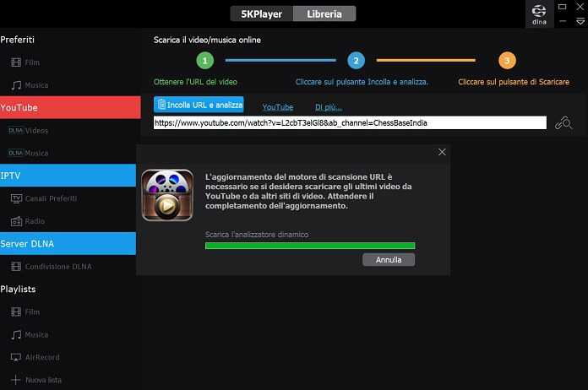Viewport: 588px width, 390px height.
Task: Click the music note icon under Preferiti
Action: [16, 85]
